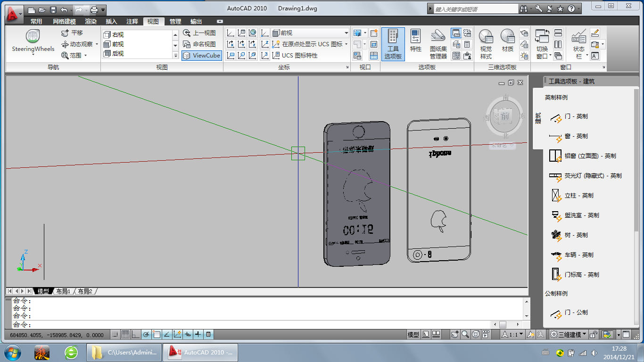Toggle the 模型 model space button
The width and height of the screenshot is (644, 362).
413,335
